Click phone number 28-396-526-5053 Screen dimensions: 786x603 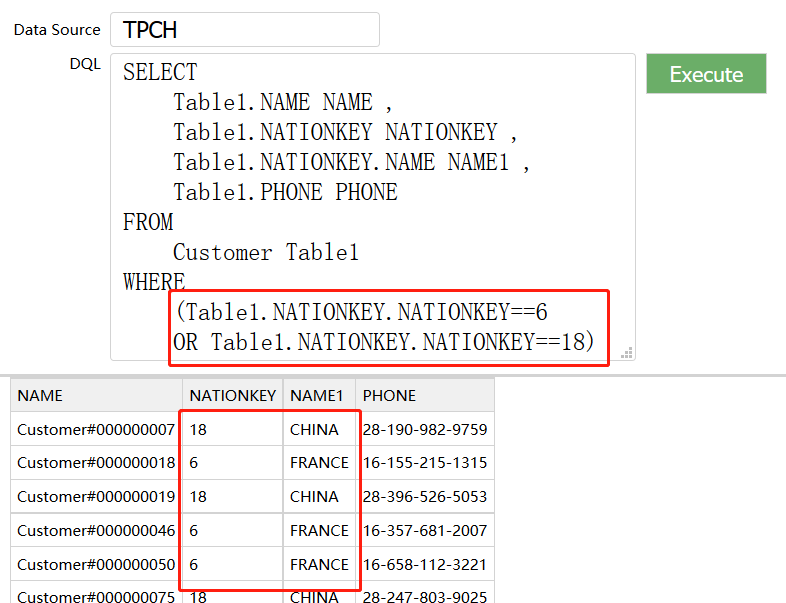[x=425, y=497]
